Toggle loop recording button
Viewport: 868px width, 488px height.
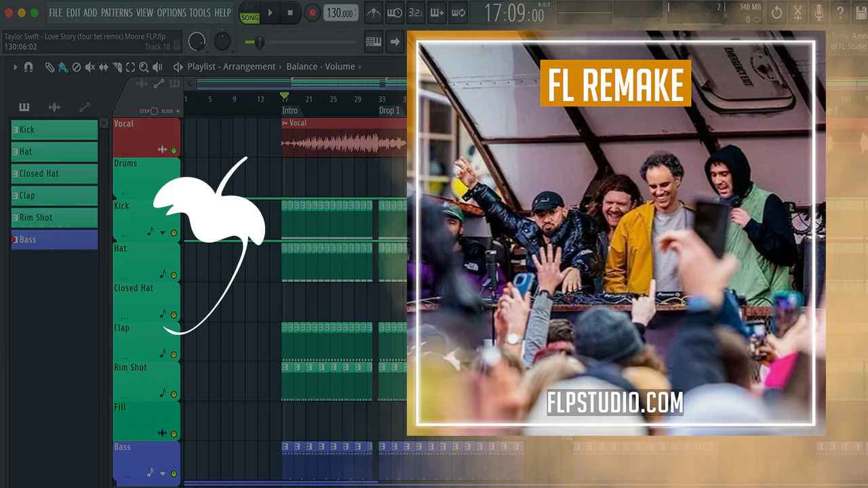pyautogui.click(x=458, y=13)
